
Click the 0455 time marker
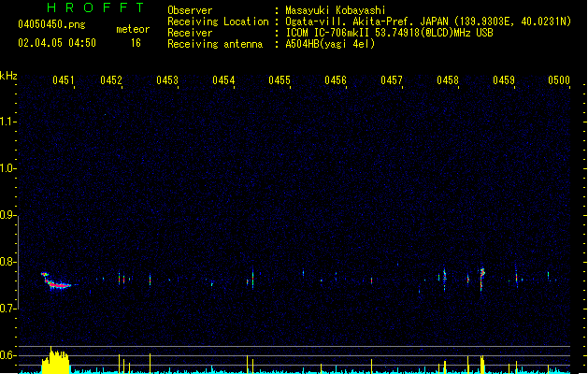point(280,80)
